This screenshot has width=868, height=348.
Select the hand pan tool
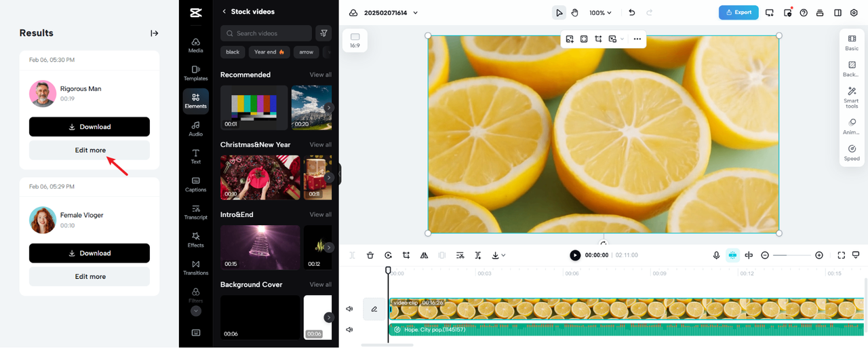click(574, 12)
